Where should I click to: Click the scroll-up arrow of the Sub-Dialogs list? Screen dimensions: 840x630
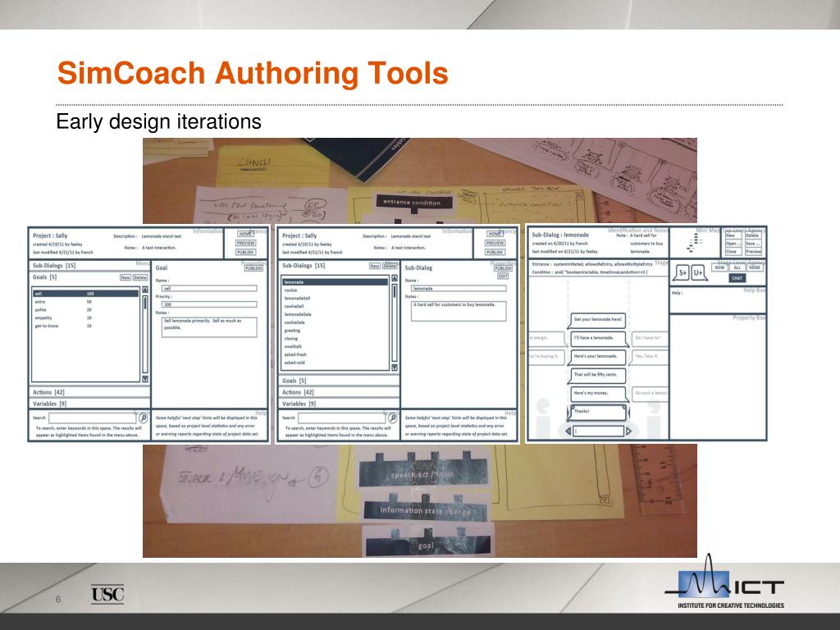[x=395, y=278]
